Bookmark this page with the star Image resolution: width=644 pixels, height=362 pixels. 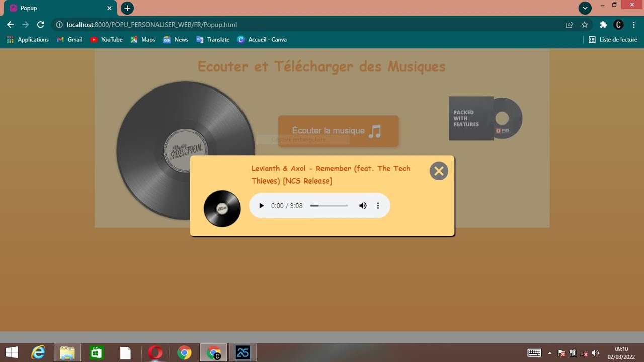tap(585, 25)
